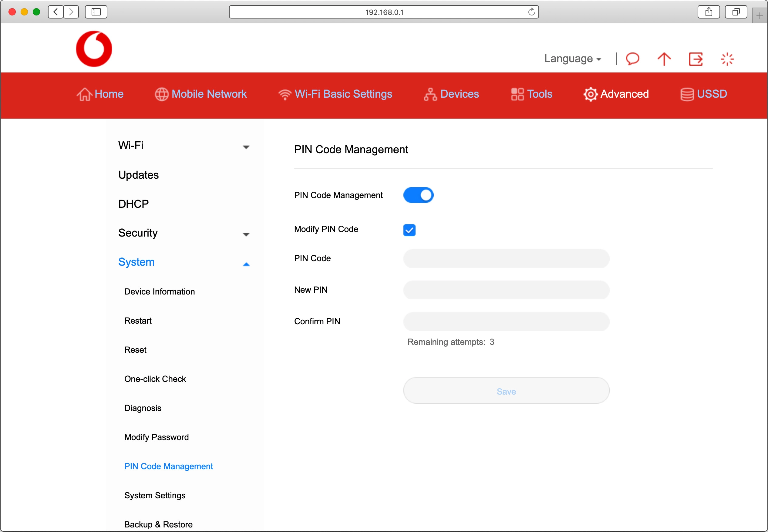Expand the Security sidebar section
Viewport: 768px width, 532px height.
pyautogui.click(x=246, y=234)
